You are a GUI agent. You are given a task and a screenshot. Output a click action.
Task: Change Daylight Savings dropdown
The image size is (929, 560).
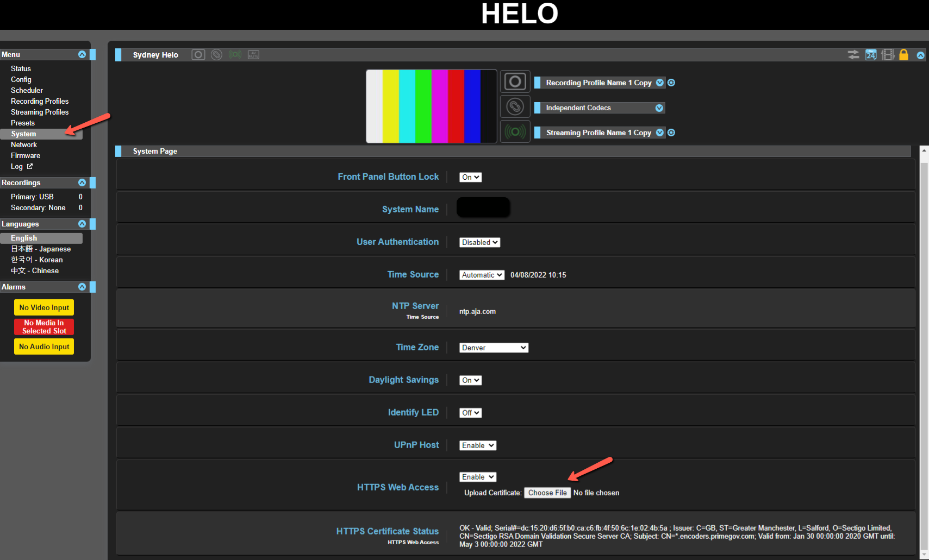tap(471, 380)
